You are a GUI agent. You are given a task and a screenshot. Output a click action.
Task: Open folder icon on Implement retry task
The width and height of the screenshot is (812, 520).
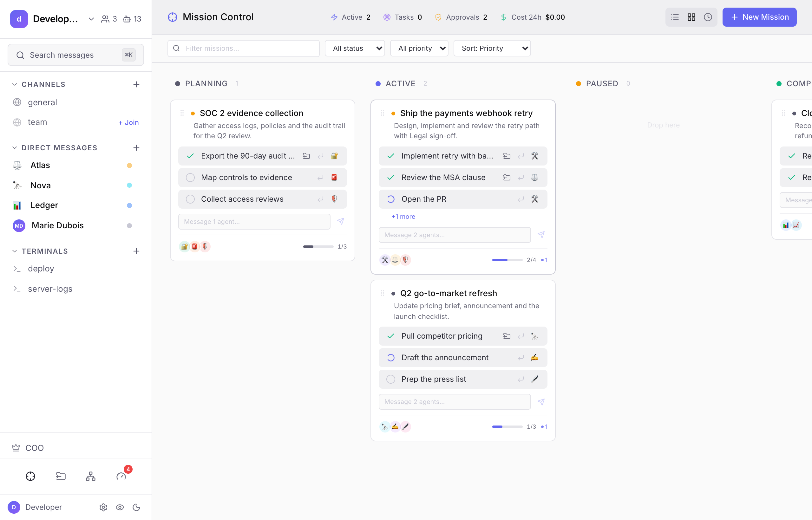pyautogui.click(x=507, y=156)
